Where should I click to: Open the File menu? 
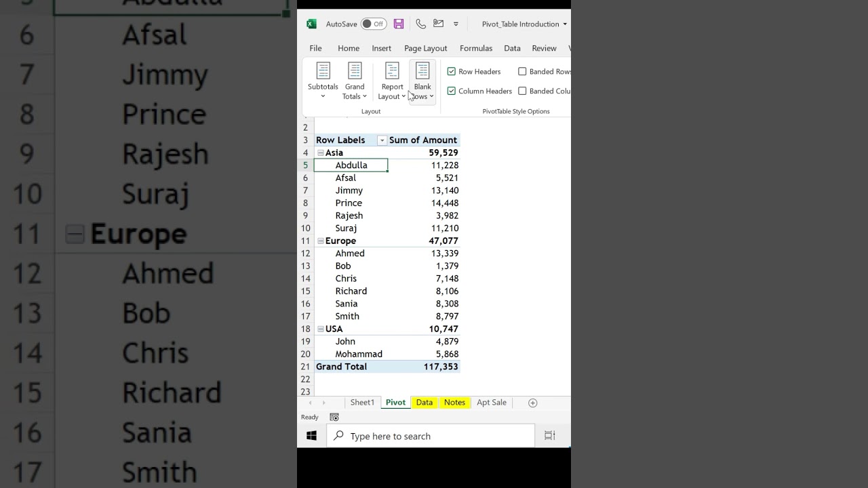[315, 48]
